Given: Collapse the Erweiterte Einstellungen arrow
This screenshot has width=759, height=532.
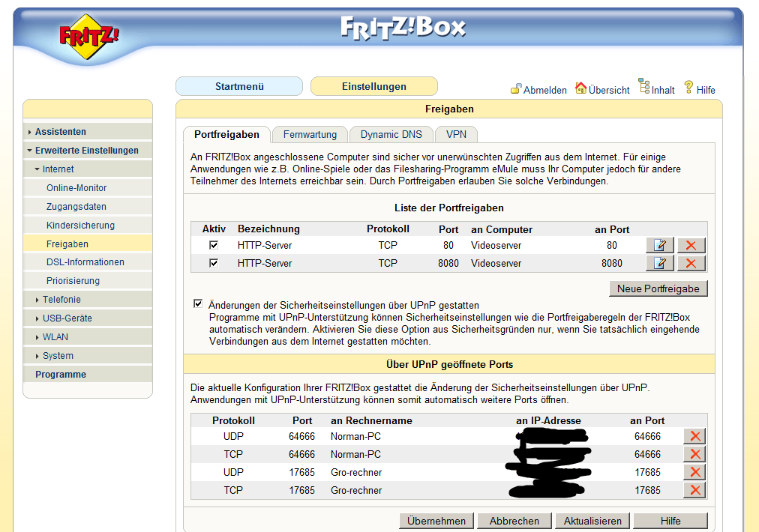Looking at the screenshot, I should coord(30,151).
